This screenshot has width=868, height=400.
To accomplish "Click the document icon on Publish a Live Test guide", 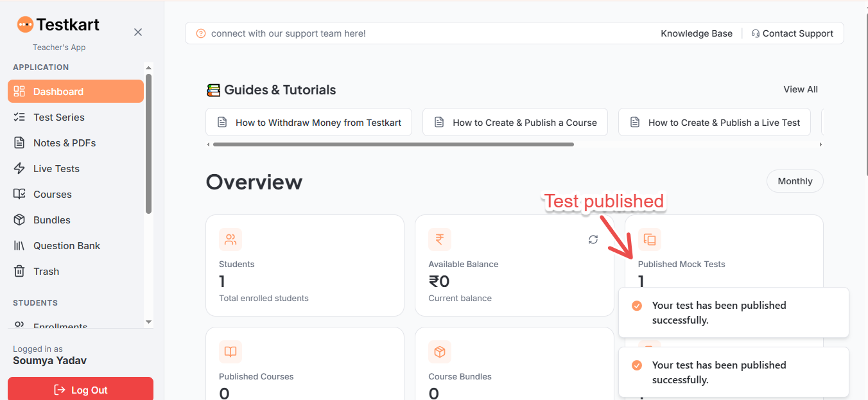I will [x=635, y=122].
